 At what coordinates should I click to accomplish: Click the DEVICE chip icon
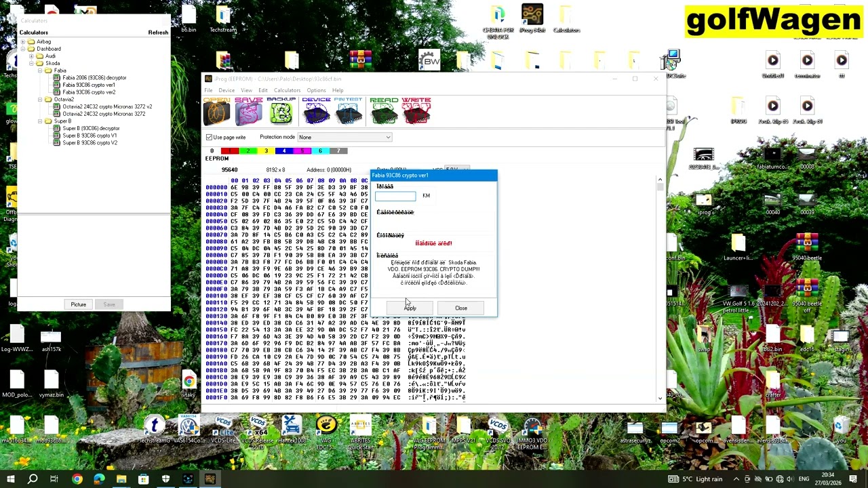point(316,111)
